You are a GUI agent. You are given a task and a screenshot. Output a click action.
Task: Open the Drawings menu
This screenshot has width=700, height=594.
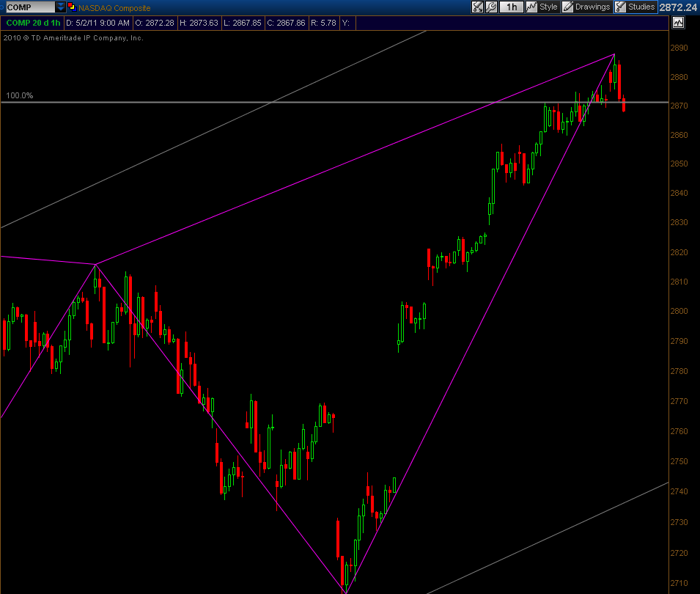[x=592, y=7]
